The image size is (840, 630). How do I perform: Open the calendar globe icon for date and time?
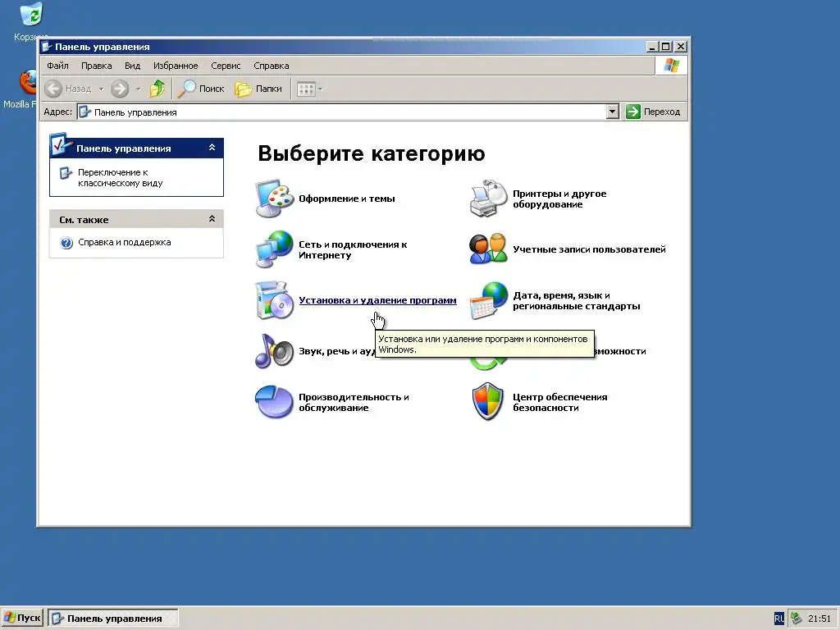(x=488, y=300)
